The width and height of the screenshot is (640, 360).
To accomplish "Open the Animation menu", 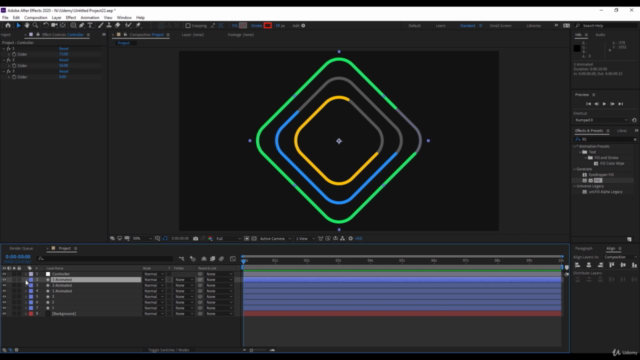I will click(x=90, y=18).
